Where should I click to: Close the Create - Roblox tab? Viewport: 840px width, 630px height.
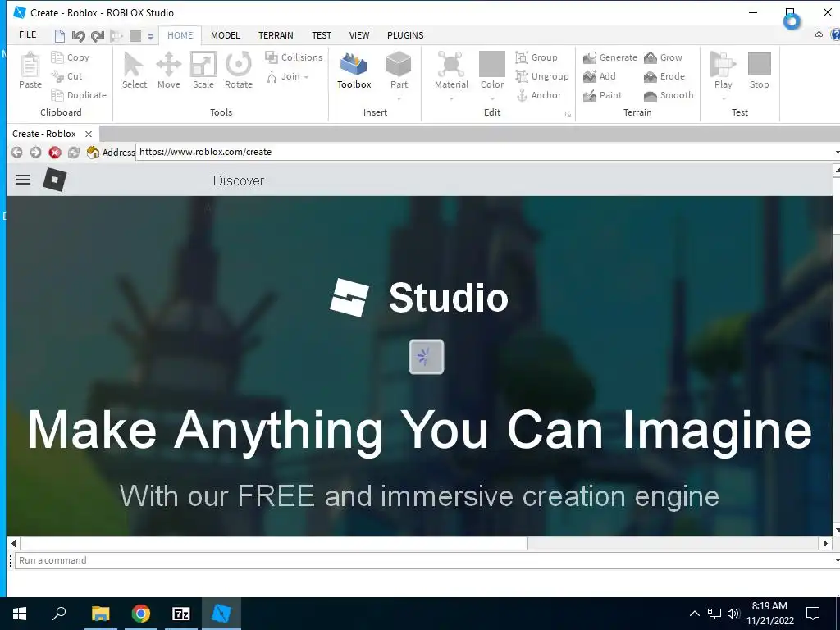89,134
